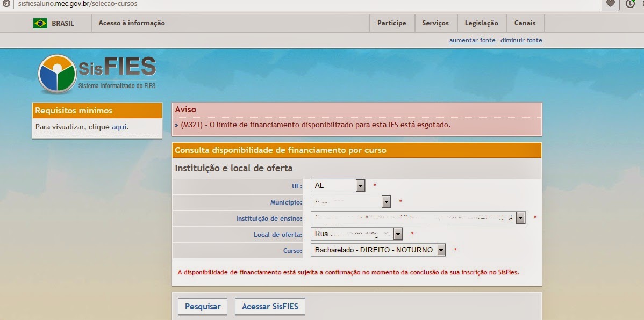Click the Acessar SisFIES button
The width and height of the screenshot is (644, 320).
pos(270,307)
